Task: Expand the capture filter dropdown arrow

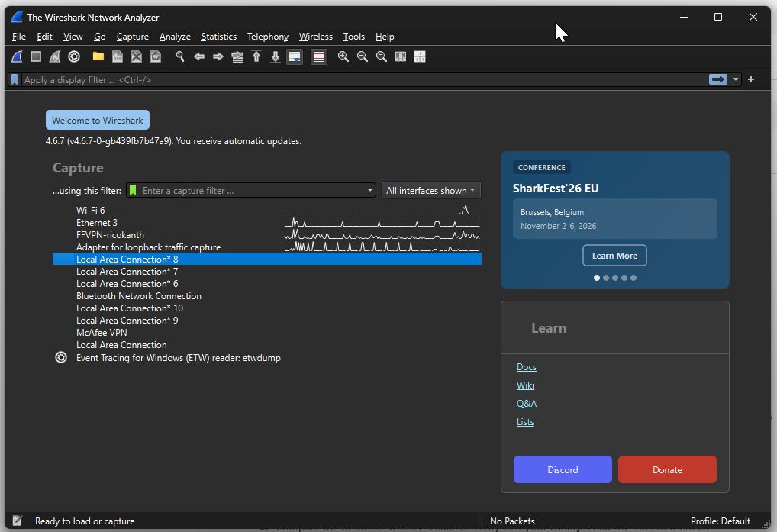Action: [369, 190]
